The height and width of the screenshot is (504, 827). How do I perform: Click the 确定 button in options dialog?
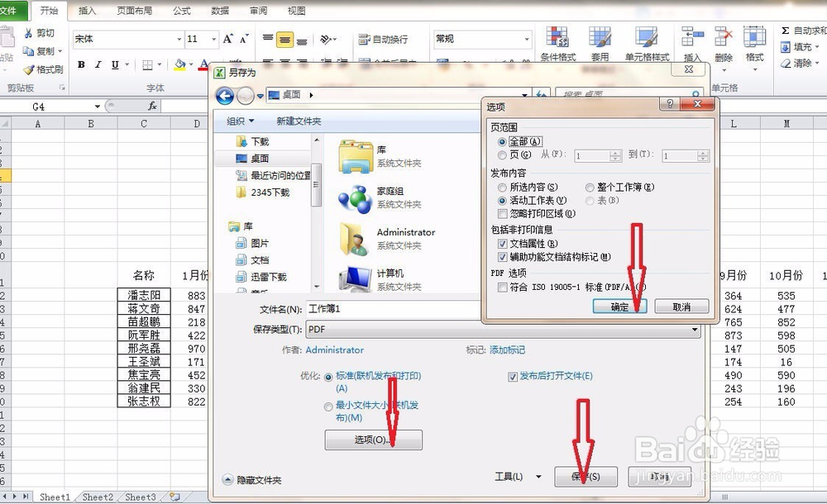(619, 306)
